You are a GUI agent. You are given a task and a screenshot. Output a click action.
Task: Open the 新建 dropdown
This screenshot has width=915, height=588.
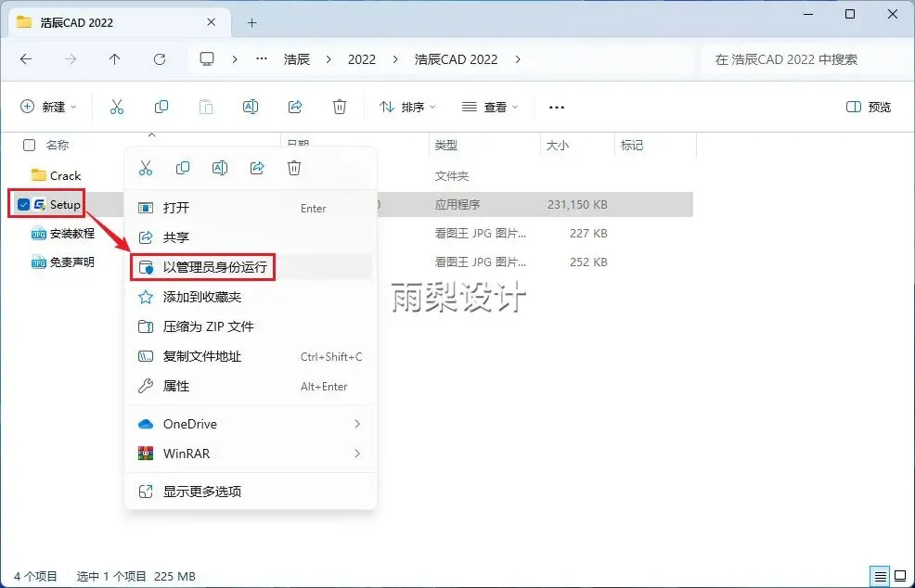48,107
